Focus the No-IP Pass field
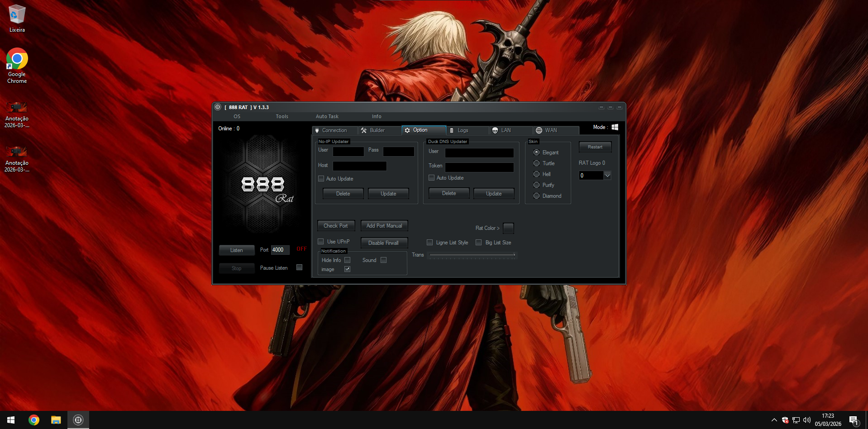Image resolution: width=868 pixels, height=429 pixels. (399, 152)
